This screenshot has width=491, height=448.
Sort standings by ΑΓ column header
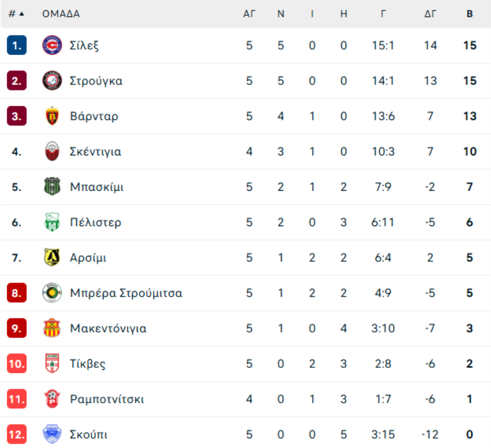[x=249, y=14]
